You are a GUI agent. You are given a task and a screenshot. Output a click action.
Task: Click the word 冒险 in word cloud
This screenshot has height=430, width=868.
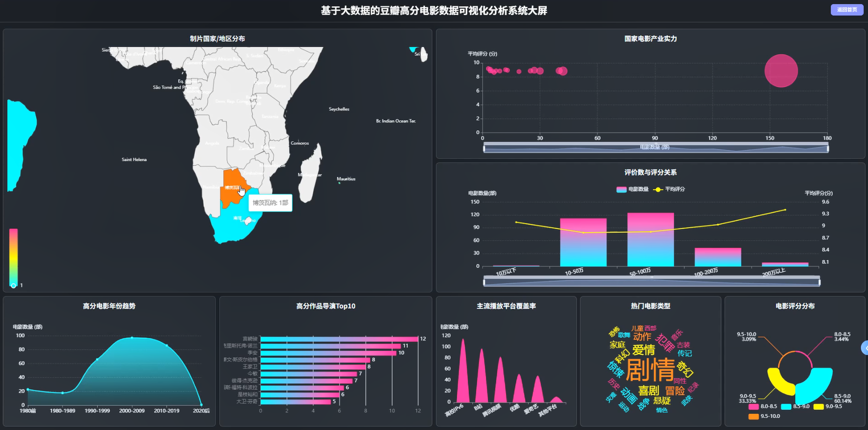click(675, 391)
